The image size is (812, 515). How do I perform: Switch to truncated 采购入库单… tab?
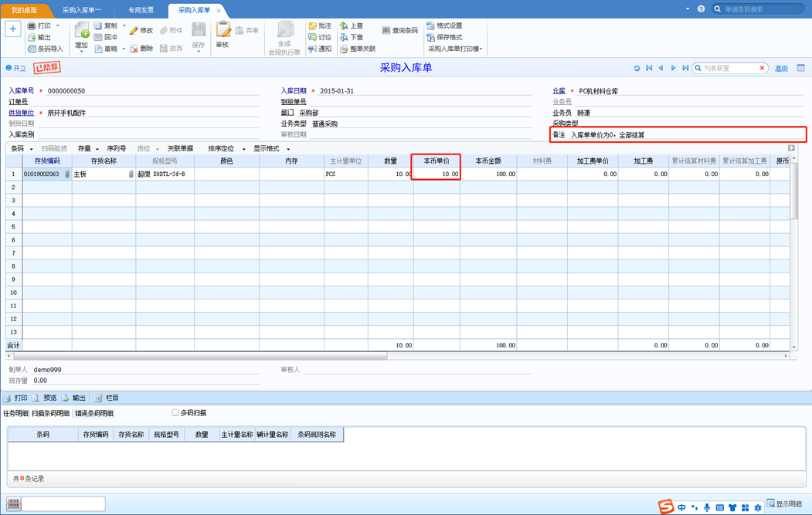point(82,10)
